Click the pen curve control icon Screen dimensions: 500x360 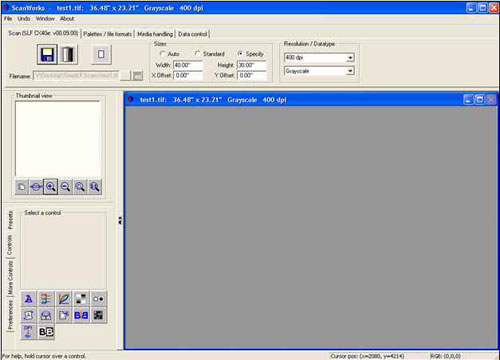click(64, 299)
